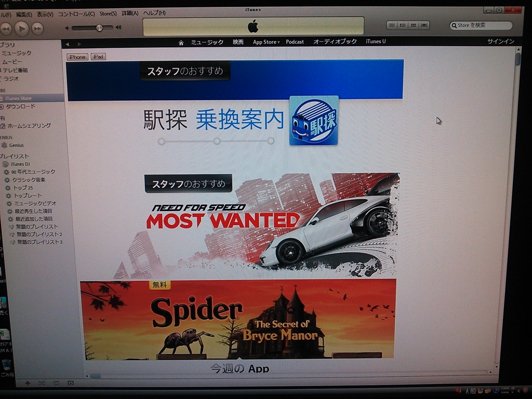
Task: Select ミュージックビデオ smart playlist
Action: tap(35, 203)
